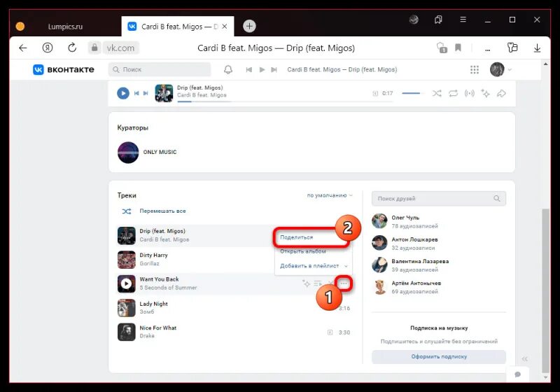The width and height of the screenshot is (560, 392).
Task: Open the browser ellipsis menu in address bar
Action: click(x=487, y=50)
